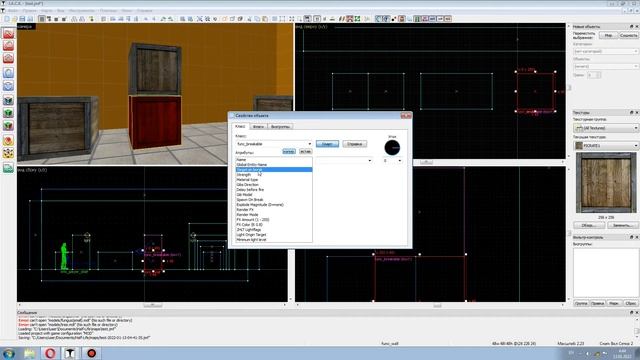The height and width of the screenshot is (360, 640).
Task: Open the Categories dropdown in New Objects
Action: pos(605,51)
